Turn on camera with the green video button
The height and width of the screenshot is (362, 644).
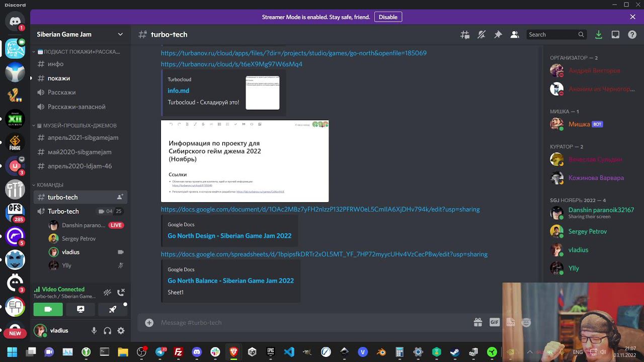(x=48, y=309)
